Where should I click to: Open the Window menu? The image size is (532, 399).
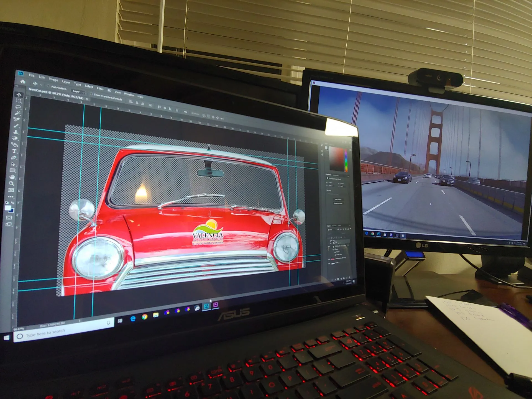coord(129,94)
